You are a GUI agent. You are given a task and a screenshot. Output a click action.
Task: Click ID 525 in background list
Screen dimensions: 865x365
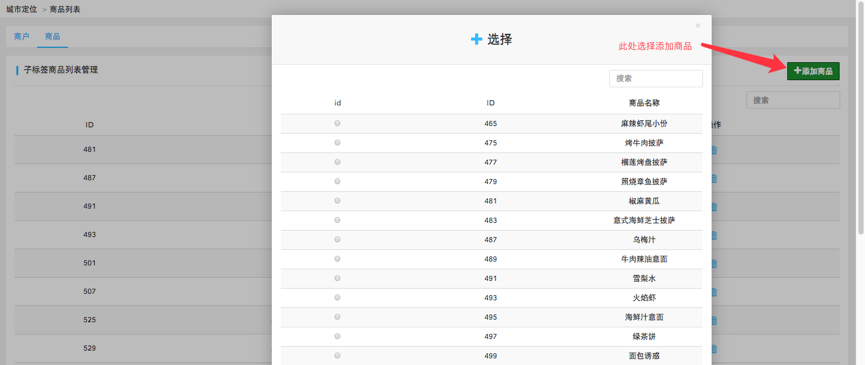click(89, 320)
